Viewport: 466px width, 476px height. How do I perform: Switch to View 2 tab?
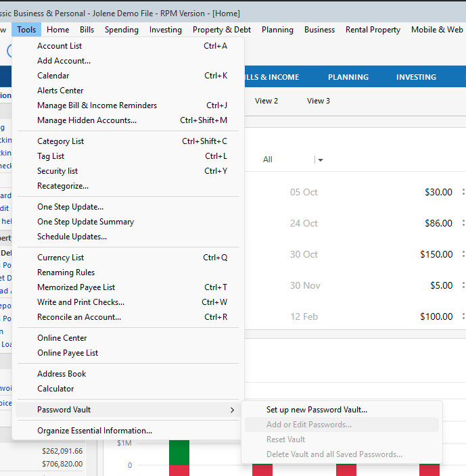(266, 101)
